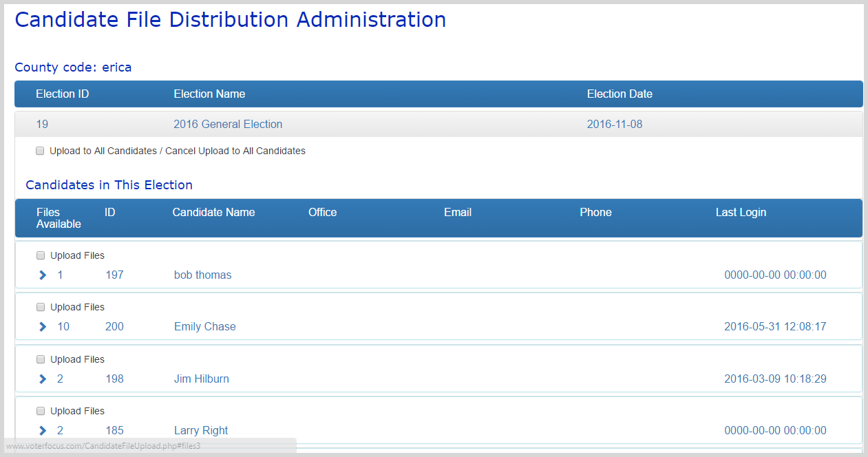Select candidate name bob thomas
This screenshot has width=868, height=457.
pyautogui.click(x=202, y=275)
